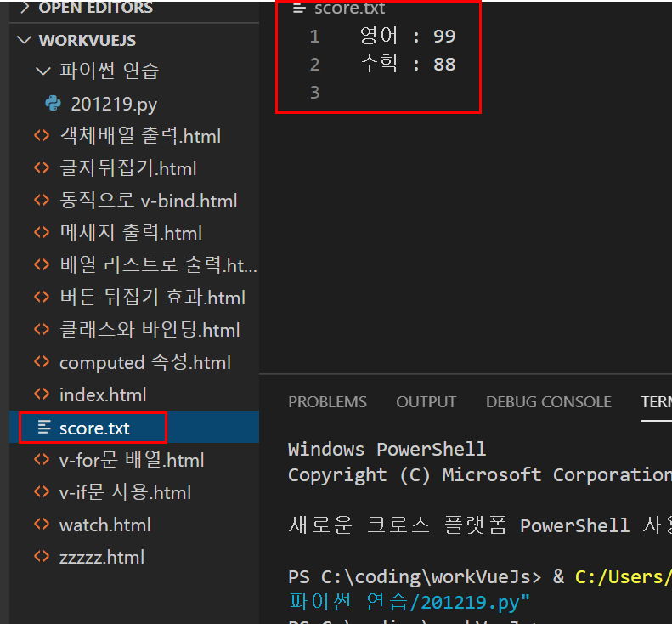672x624 pixels.
Task: Click HTML icon of index.html
Action: tap(42, 394)
